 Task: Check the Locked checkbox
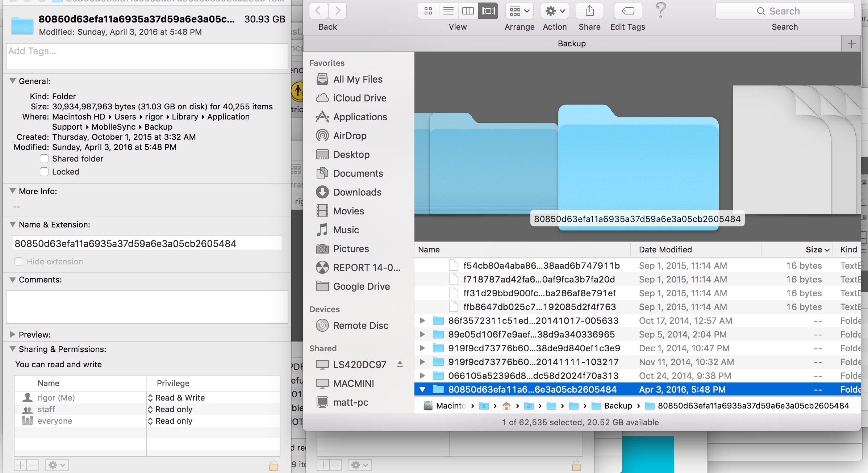pyautogui.click(x=44, y=172)
